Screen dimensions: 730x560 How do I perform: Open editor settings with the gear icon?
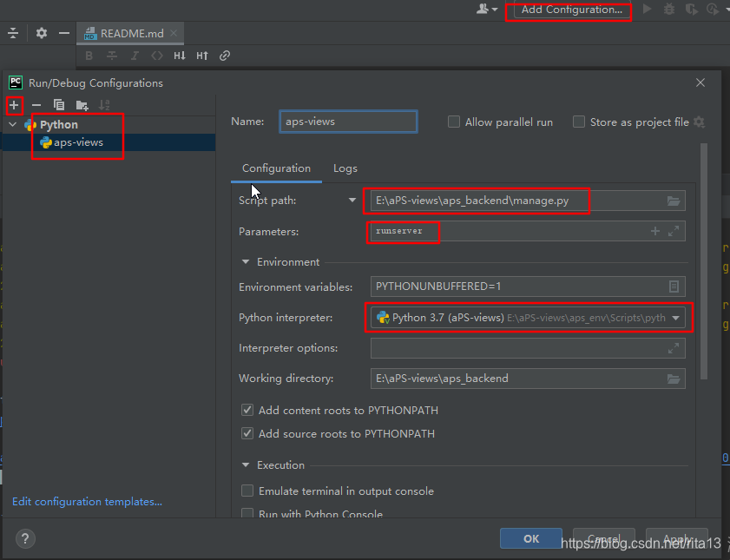click(x=40, y=32)
